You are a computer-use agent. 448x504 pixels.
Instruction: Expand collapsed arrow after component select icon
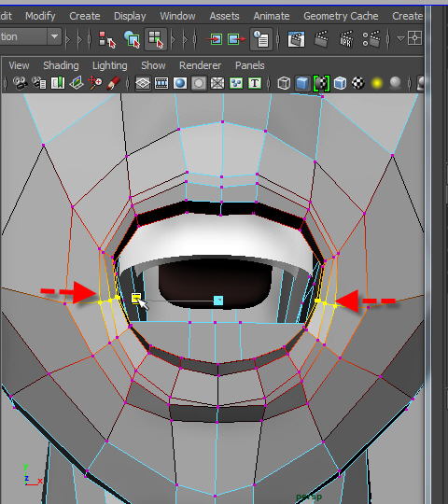(174, 39)
